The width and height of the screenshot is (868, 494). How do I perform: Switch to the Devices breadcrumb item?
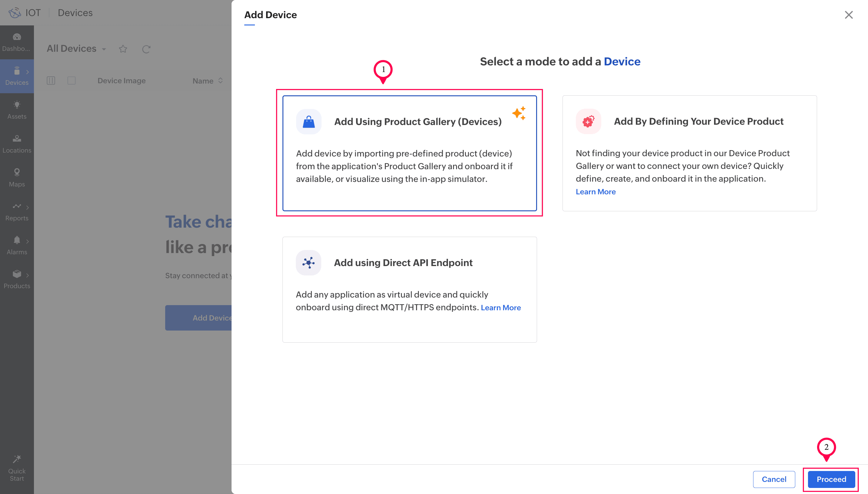click(75, 12)
